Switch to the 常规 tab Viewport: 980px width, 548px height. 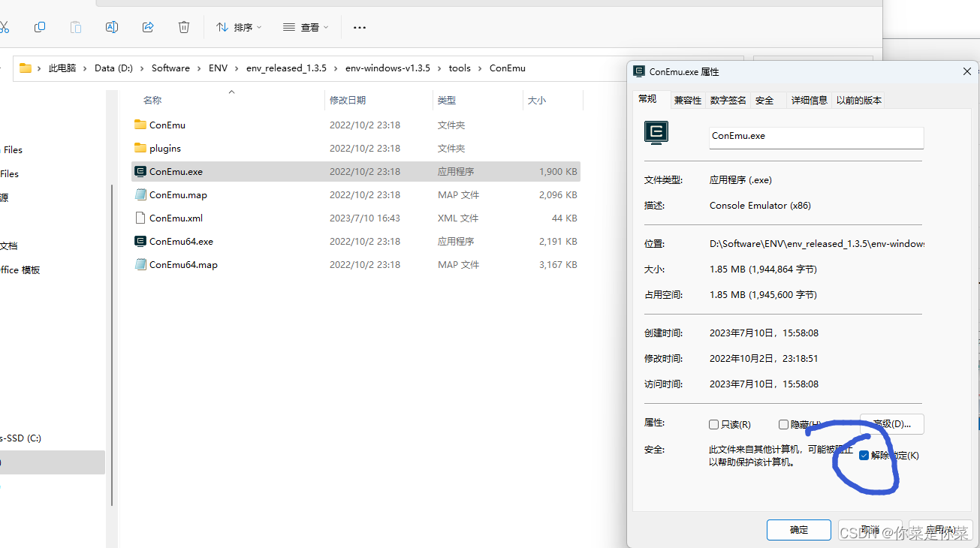[647, 99]
